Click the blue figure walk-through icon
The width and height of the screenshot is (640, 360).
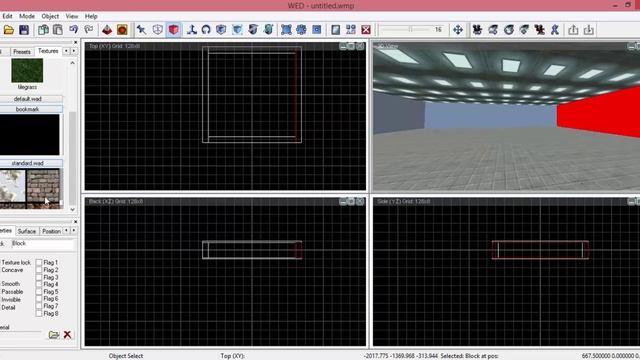(555, 30)
